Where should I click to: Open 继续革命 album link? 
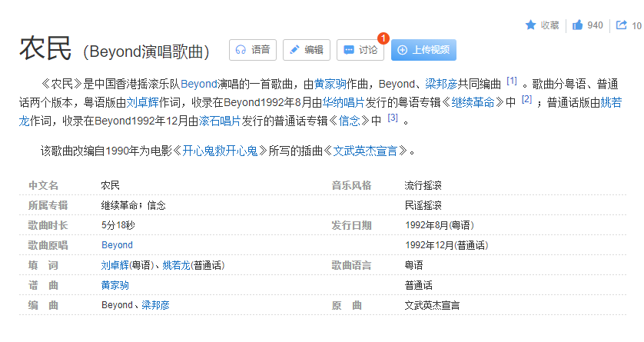pos(473,102)
